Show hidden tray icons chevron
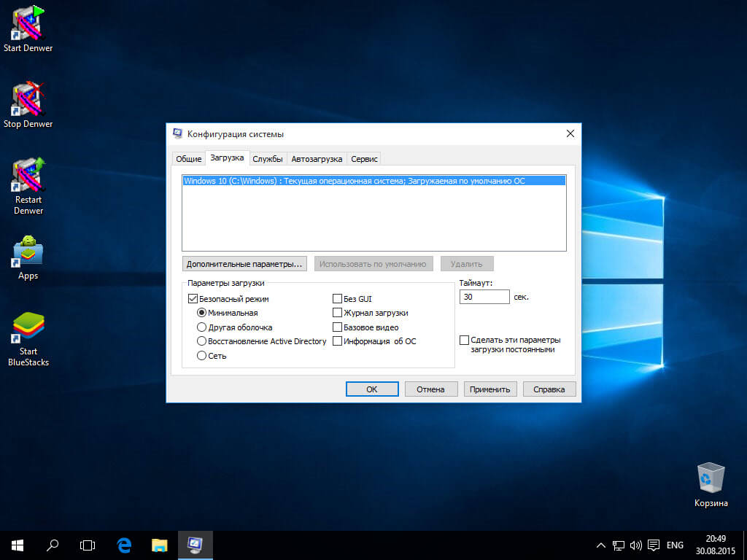This screenshot has width=747, height=560. coord(601,545)
